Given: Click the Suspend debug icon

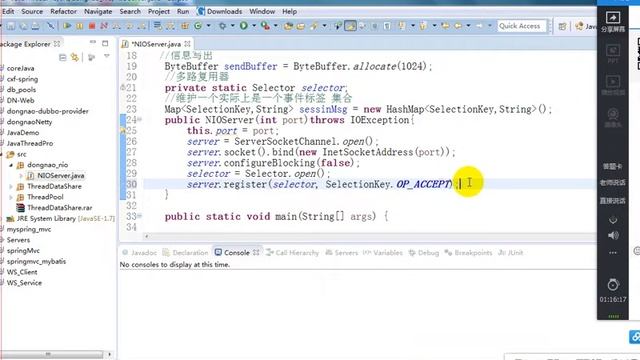Looking at the screenshot, I should point(80,26).
